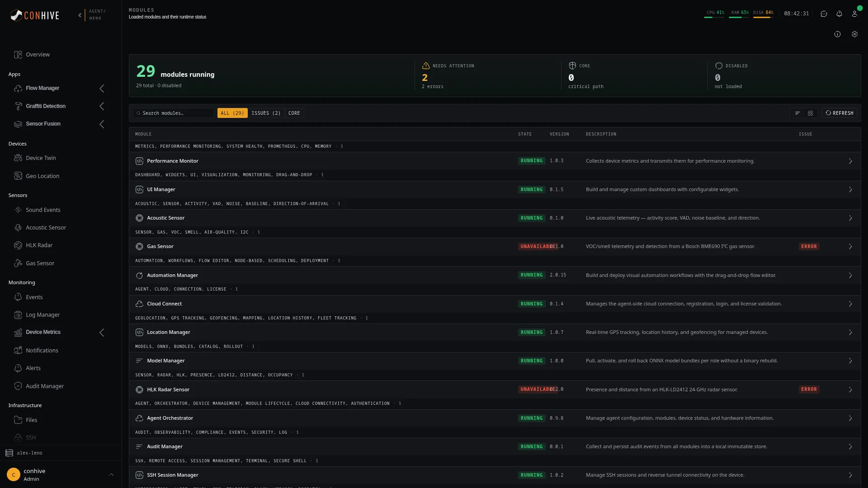Click the Geo Location sidebar icon
Screen dimensions: 868x488
(18, 176)
